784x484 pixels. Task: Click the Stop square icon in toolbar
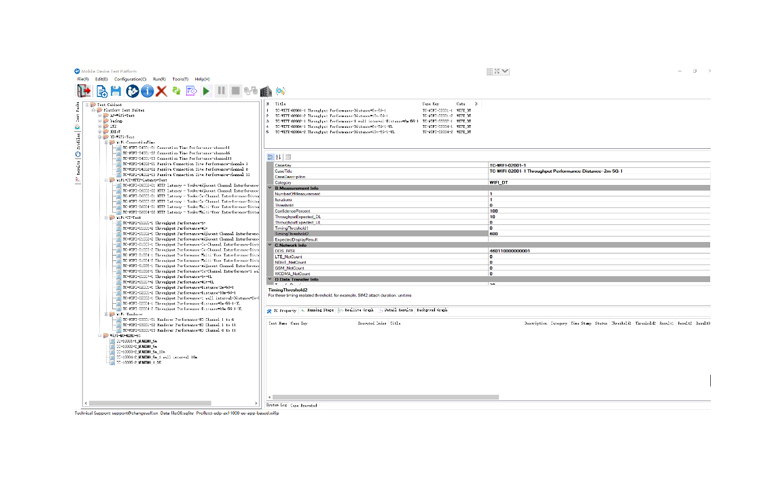tap(235, 91)
